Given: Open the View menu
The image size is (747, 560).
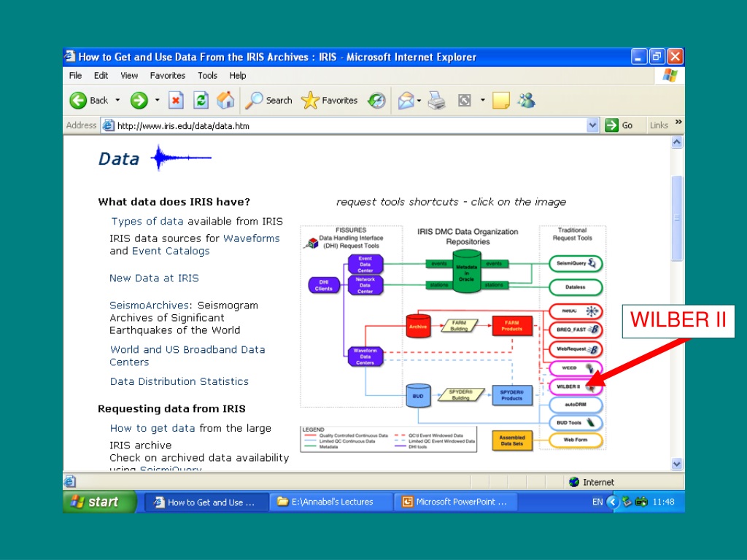Looking at the screenshot, I should point(128,75).
